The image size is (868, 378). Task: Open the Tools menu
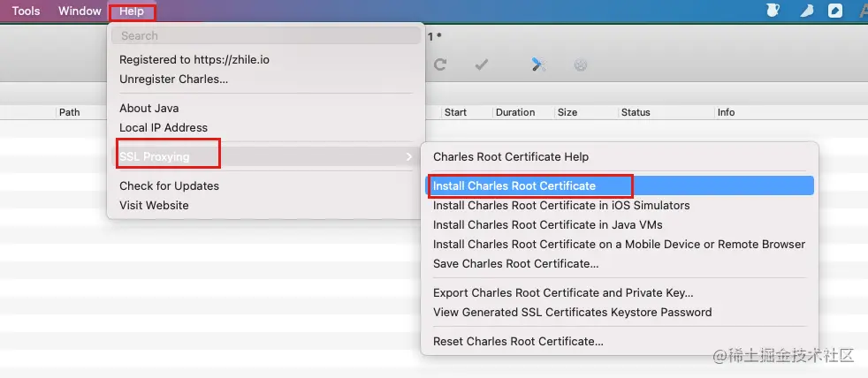click(x=26, y=11)
